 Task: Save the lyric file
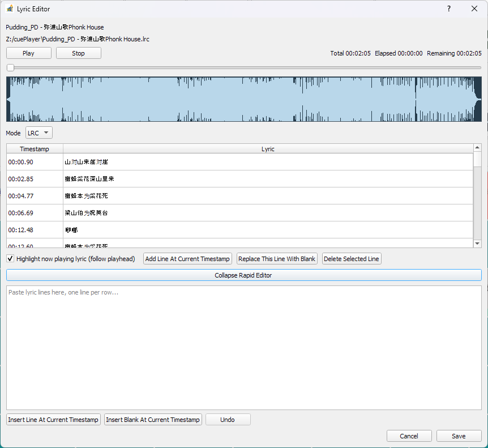(459, 436)
